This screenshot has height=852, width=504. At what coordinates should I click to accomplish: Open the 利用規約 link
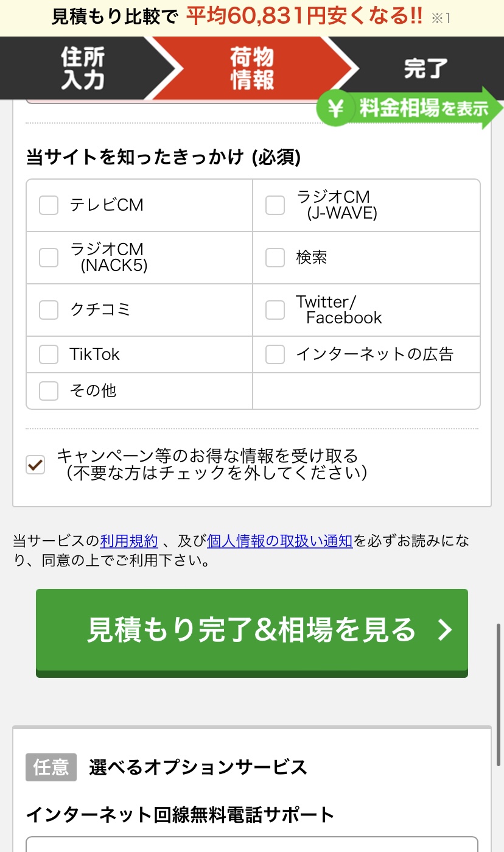pyautogui.click(x=129, y=541)
